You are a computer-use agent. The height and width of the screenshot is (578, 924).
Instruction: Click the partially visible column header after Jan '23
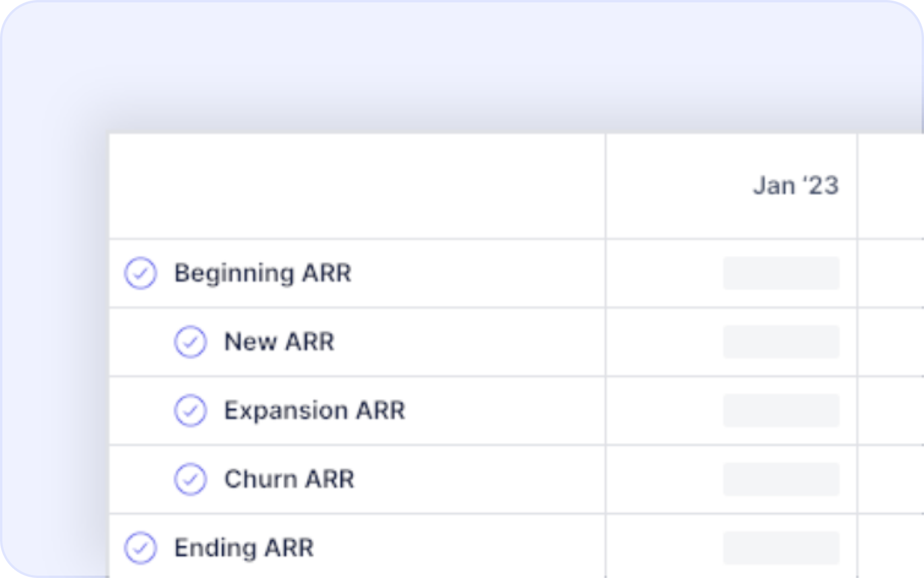coord(891,186)
